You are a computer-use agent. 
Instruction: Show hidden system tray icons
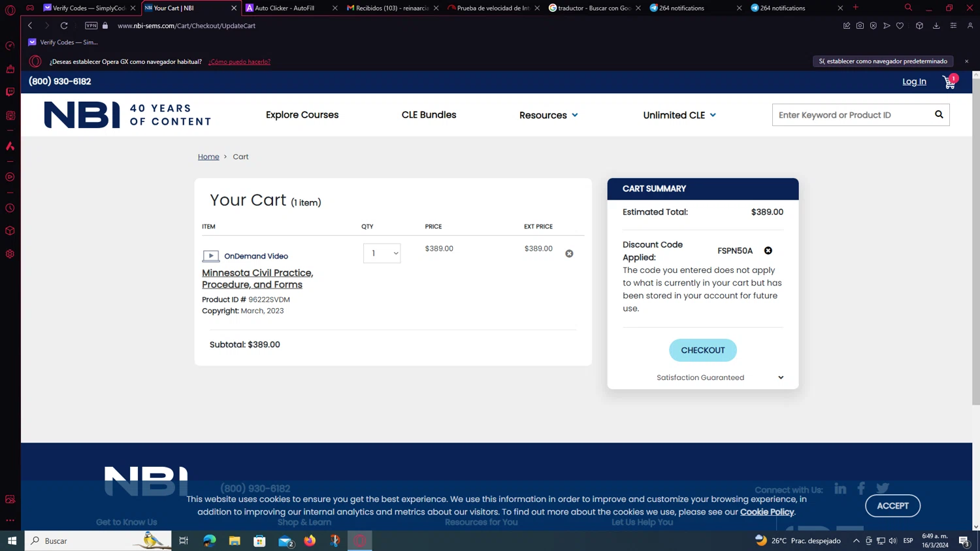856,541
